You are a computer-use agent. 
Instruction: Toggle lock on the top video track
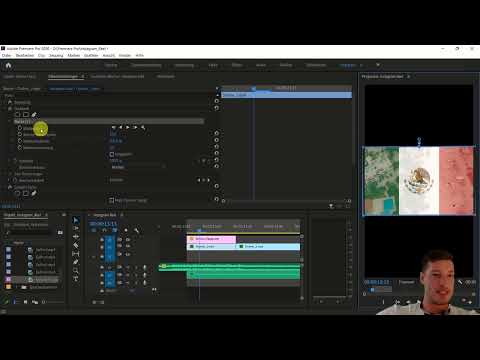tap(102, 239)
